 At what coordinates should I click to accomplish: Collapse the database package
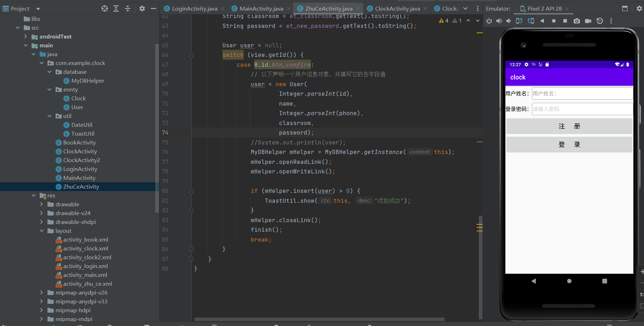[x=50, y=72]
